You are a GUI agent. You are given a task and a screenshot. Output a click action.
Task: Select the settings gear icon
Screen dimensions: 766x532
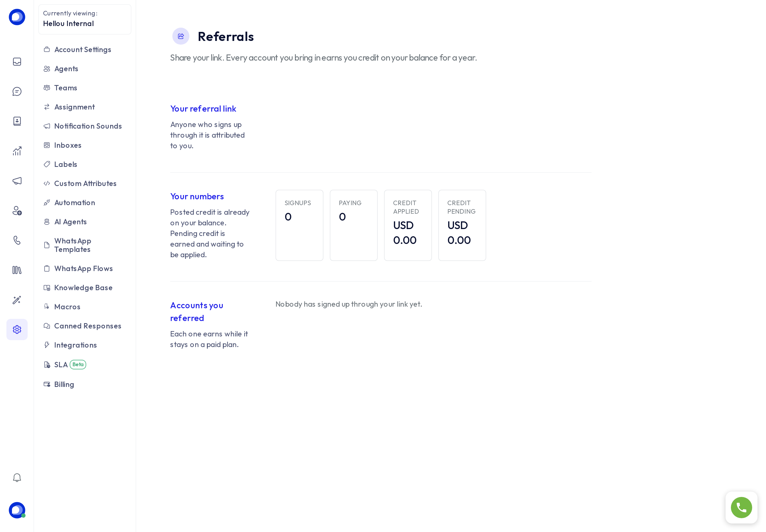(x=17, y=329)
